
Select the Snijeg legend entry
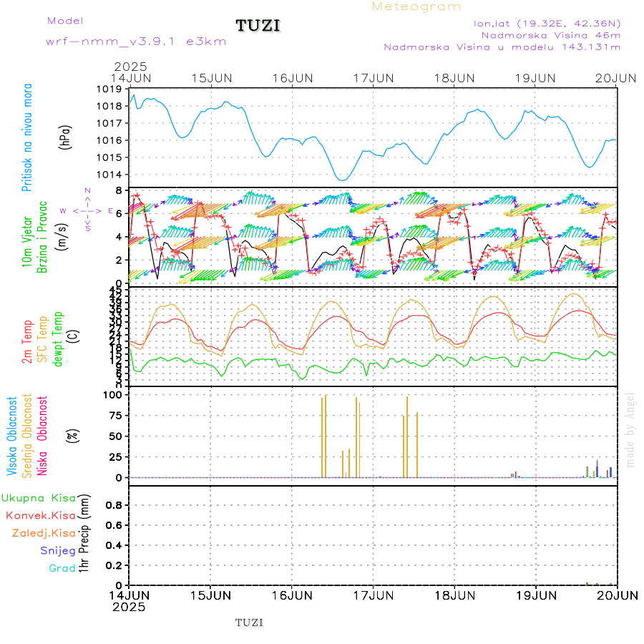click(x=57, y=550)
